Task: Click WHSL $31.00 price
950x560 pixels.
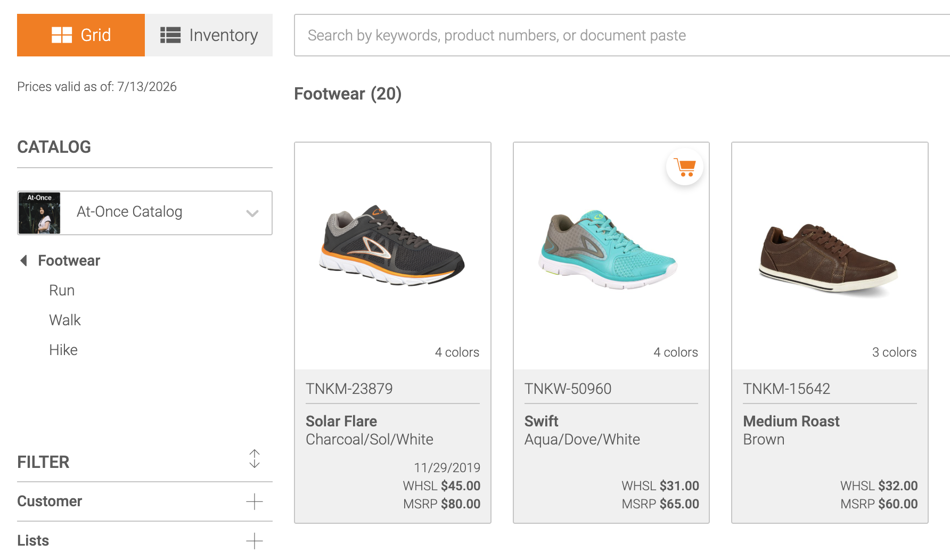Action: pos(660,486)
